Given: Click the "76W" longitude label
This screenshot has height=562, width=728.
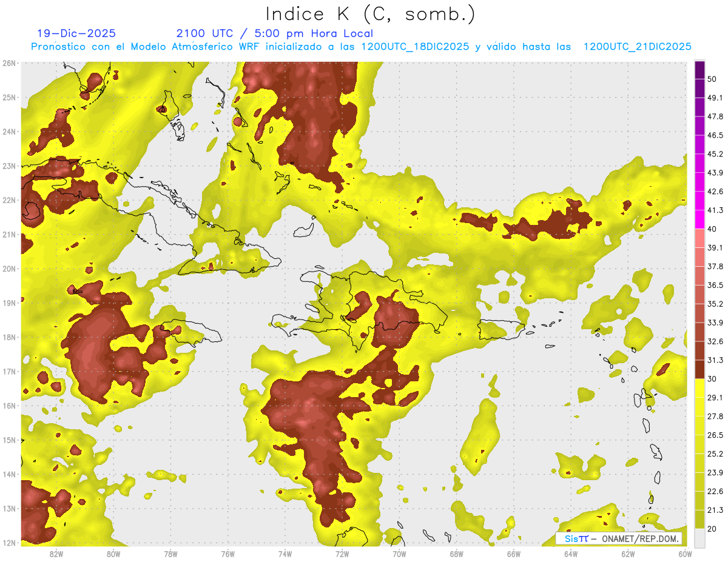Looking at the screenshot, I should pyautogui.click(x=227, y=554).
